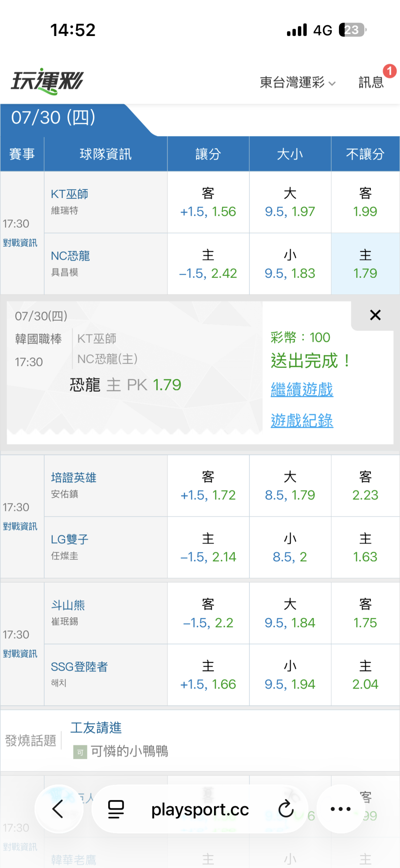Tap the playsport.cc address field
400x868 pixels.
[200, 809]
